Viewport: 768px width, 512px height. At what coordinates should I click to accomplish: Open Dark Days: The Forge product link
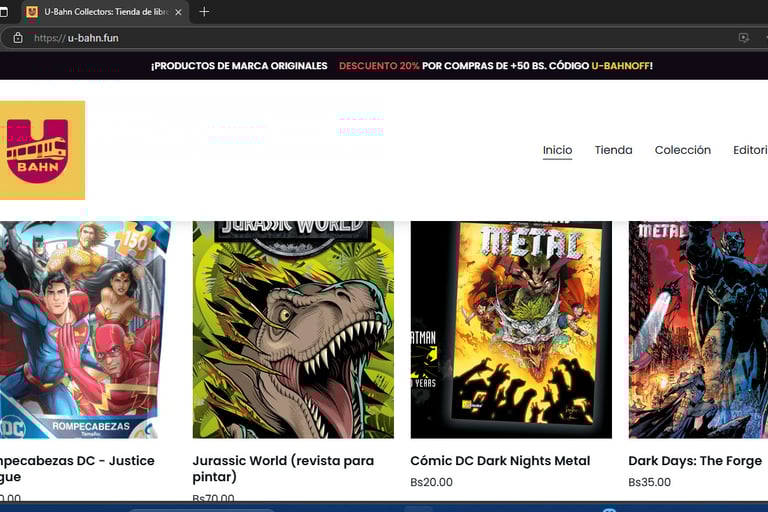(x=695, y=461)
